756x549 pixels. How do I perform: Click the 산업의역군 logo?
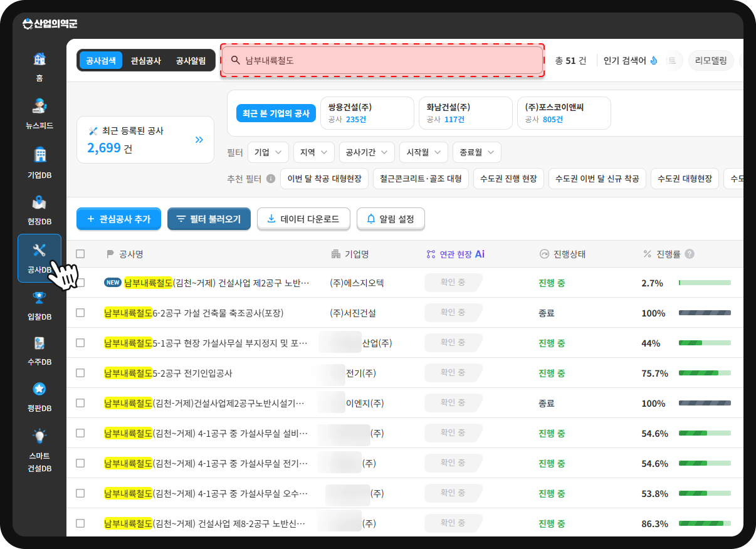tap(50, 24)
